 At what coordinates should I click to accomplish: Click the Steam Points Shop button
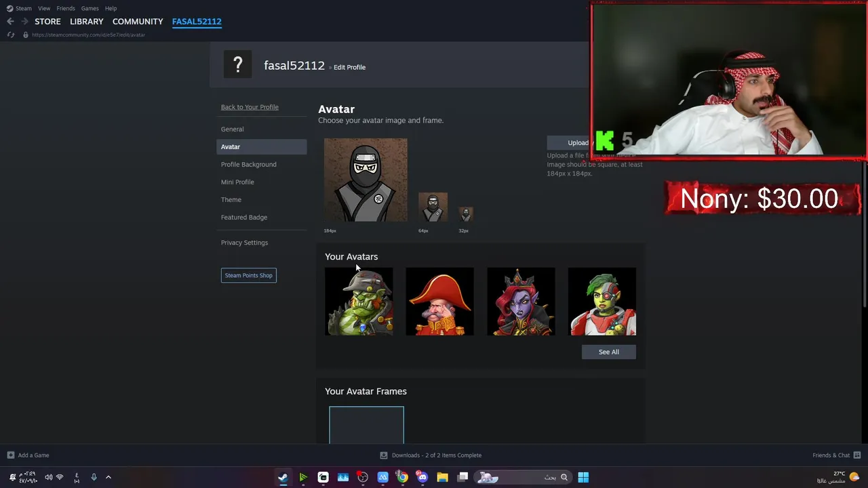[248, 275]
